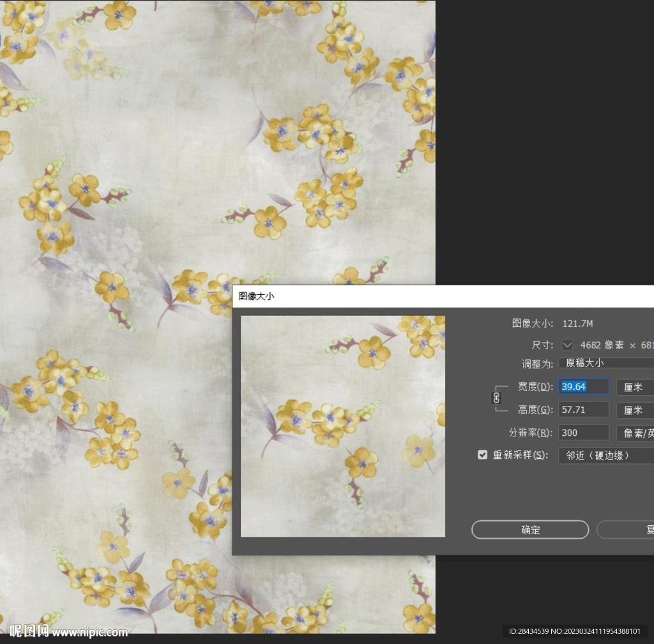
Task: Expand the 调整为 preset dropdown showing 原稿大小
Action: pos(605,363)
